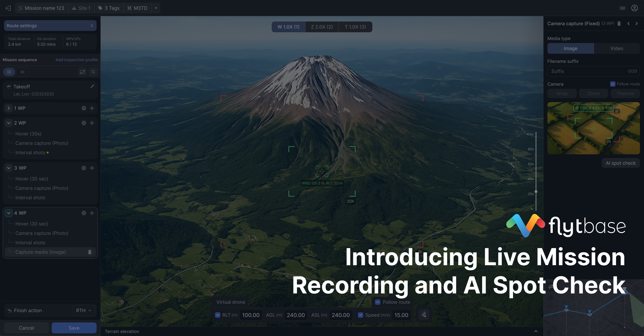Switch to Z 2.0X (2) camera tab
This screenshot has height=336, width=644.
(x=322, y=27)
